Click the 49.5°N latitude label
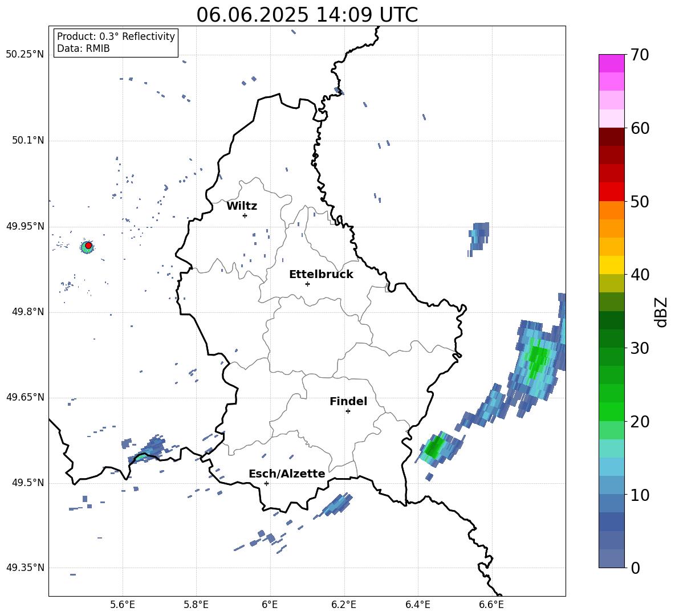 tap(28, 483)
